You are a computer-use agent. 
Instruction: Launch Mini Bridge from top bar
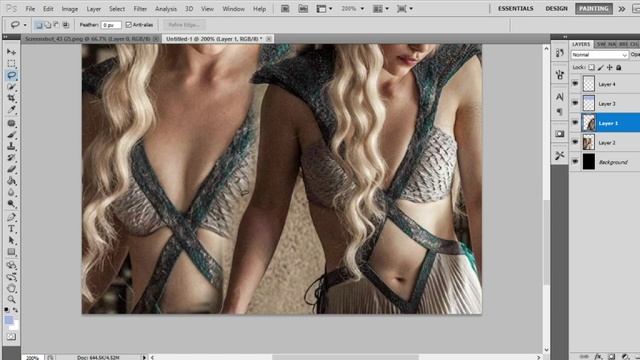tap(303, 9)
